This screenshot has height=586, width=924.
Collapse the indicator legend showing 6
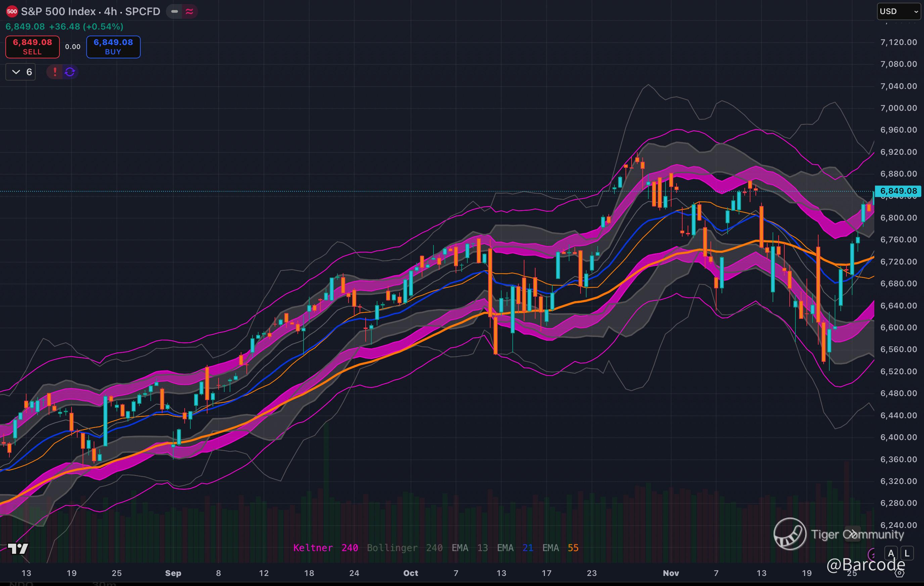(21, 72)
